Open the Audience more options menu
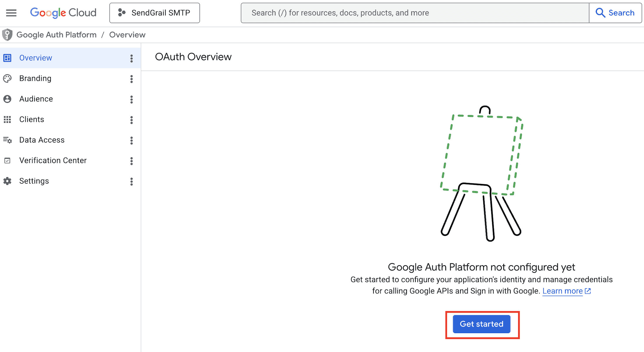The width and height of the screenshot is (644, 352). [x=132, y=99]
